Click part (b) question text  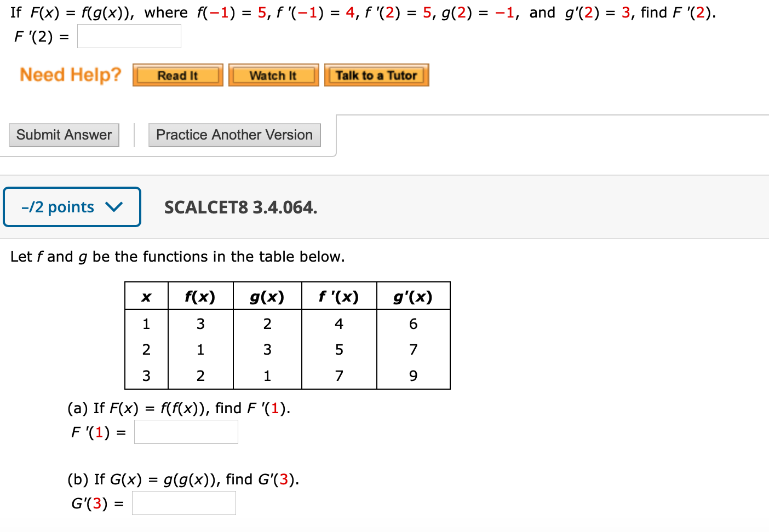[182, 479]
